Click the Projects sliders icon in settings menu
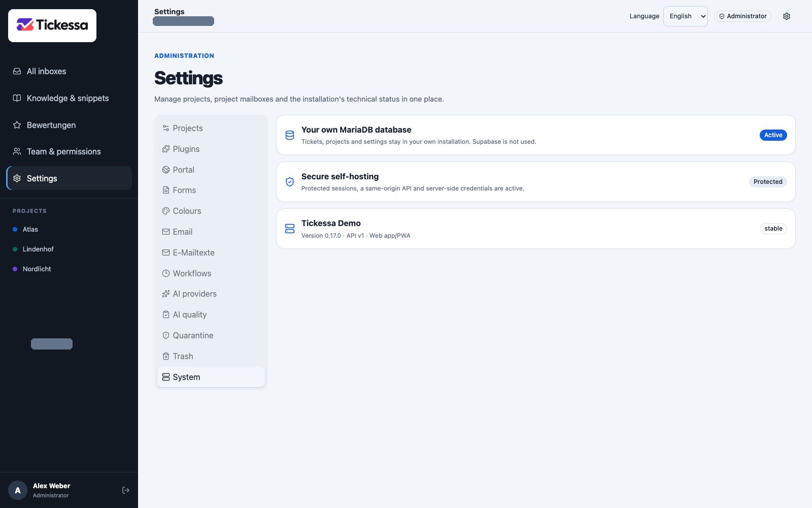This screenshot has height=508, width=812. (166, 128)
